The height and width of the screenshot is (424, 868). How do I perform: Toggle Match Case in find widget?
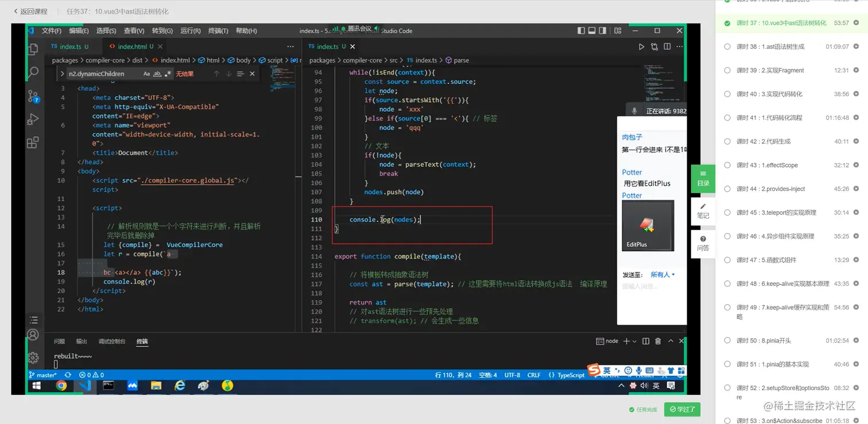[x=147, y=74]
